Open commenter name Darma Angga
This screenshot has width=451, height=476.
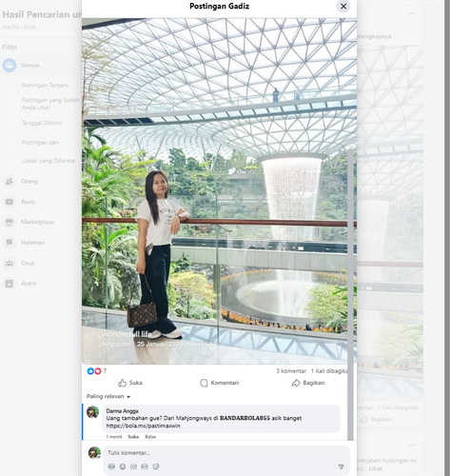[x=122, y=411]
